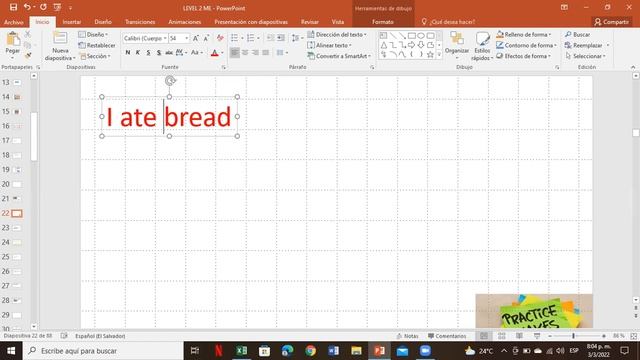Open Notas pane from status bar
Viewport: 640px width, 360px height.
click(407, 336)
